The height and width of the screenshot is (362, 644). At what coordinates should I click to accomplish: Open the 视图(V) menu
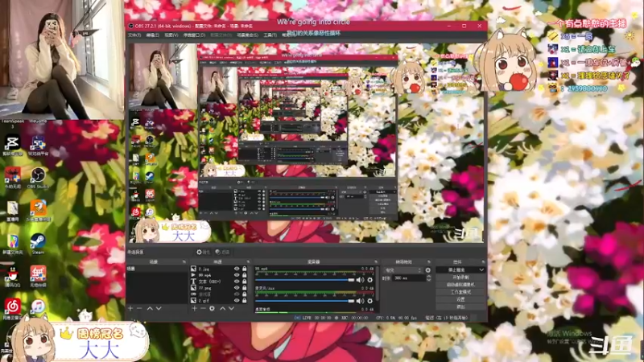click(x=171, y=35)
